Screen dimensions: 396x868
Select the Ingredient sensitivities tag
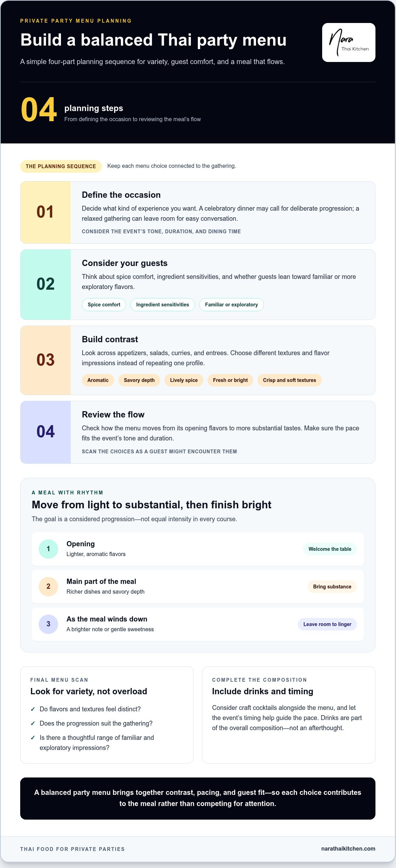click(x=163, y=305)
